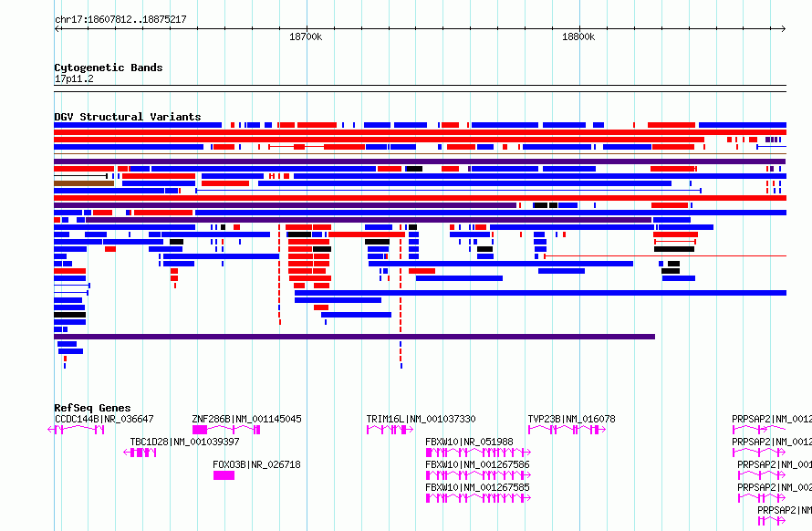Click the 18800k ruler tick label
812x531 pixels.
[578, 36]
